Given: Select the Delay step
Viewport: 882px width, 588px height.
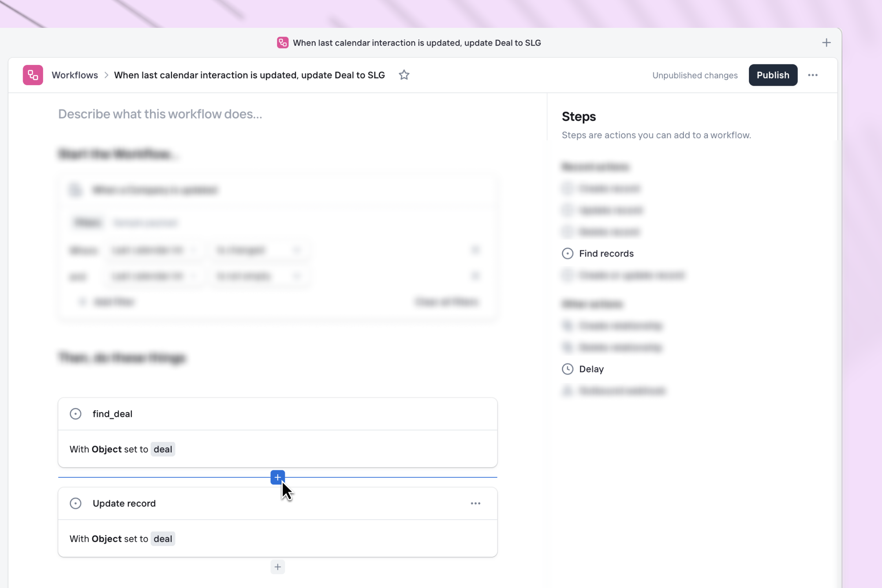Looking at the screenshot, I should [x=591, y=369].
